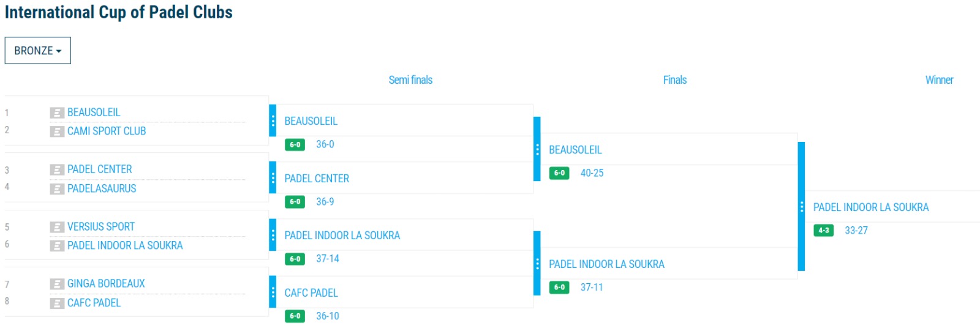Click the team icon beside CAMI SPORT CLUB

(x=57, y=132)
